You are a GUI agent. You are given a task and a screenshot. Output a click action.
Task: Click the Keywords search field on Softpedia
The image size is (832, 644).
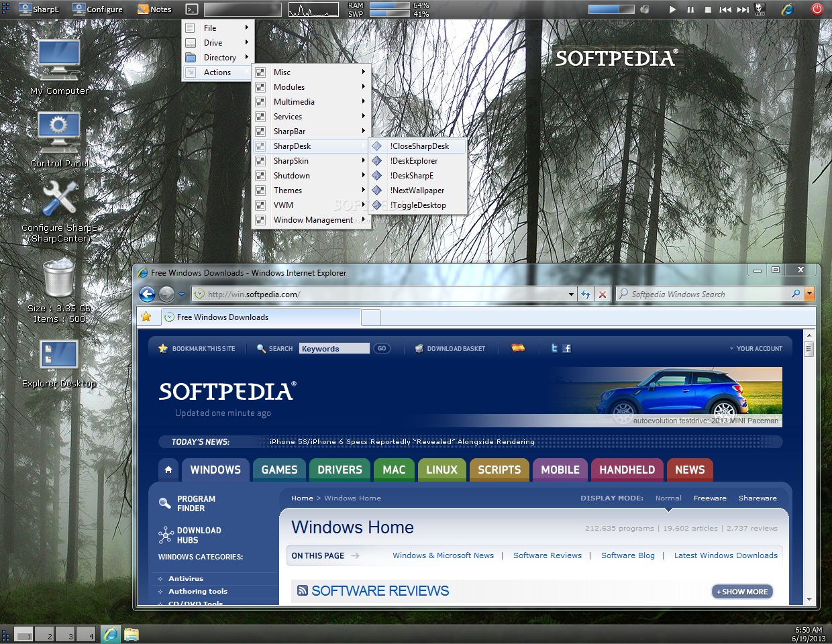click(x=334, y=348)
